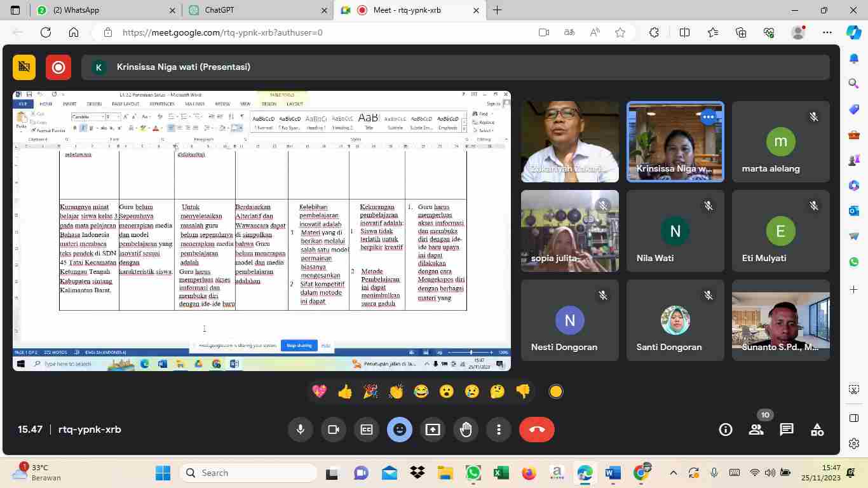The width and height of the screenshot is (868, 488).
Task: Open the activities panel icon
Action: click(x=817, y=430)
